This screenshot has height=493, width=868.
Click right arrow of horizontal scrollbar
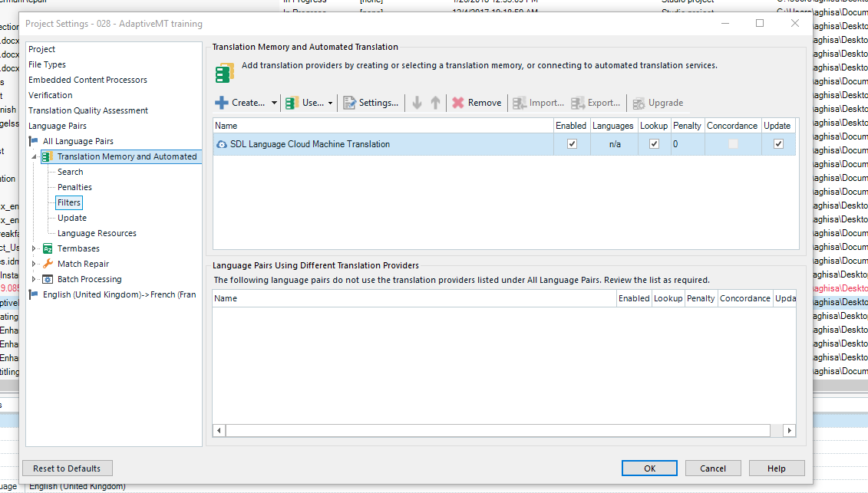(x=790, y=430)
